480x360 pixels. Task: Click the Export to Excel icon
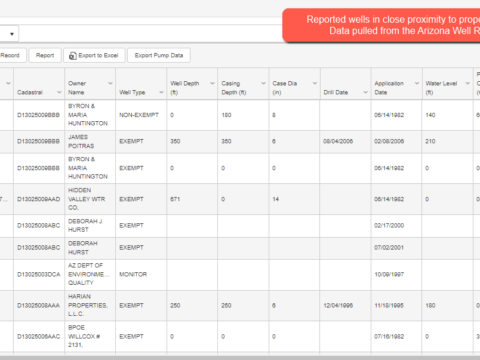click(72, 56)
